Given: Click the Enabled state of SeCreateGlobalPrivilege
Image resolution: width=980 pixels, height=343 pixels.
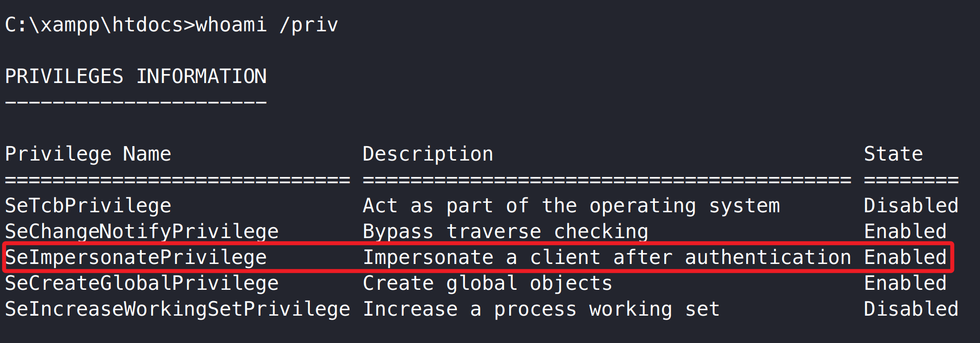Looking at the screenshot, I should (x=905, y=283).
